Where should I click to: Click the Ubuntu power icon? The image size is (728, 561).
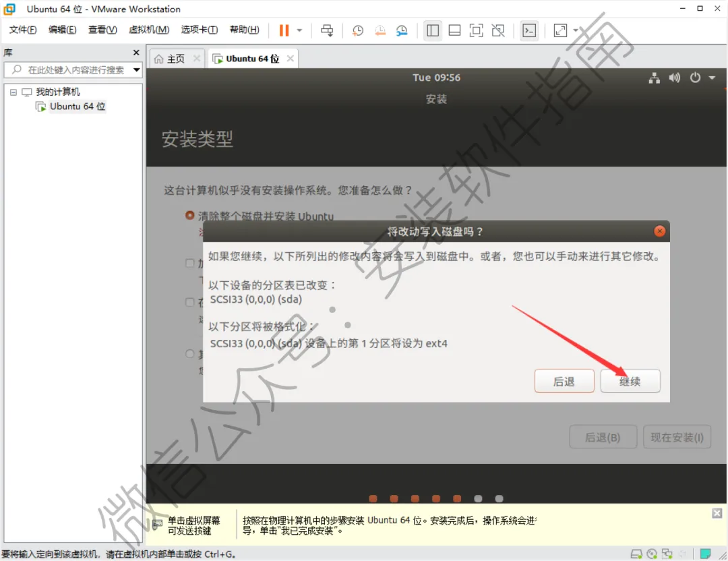coord(695,78)
